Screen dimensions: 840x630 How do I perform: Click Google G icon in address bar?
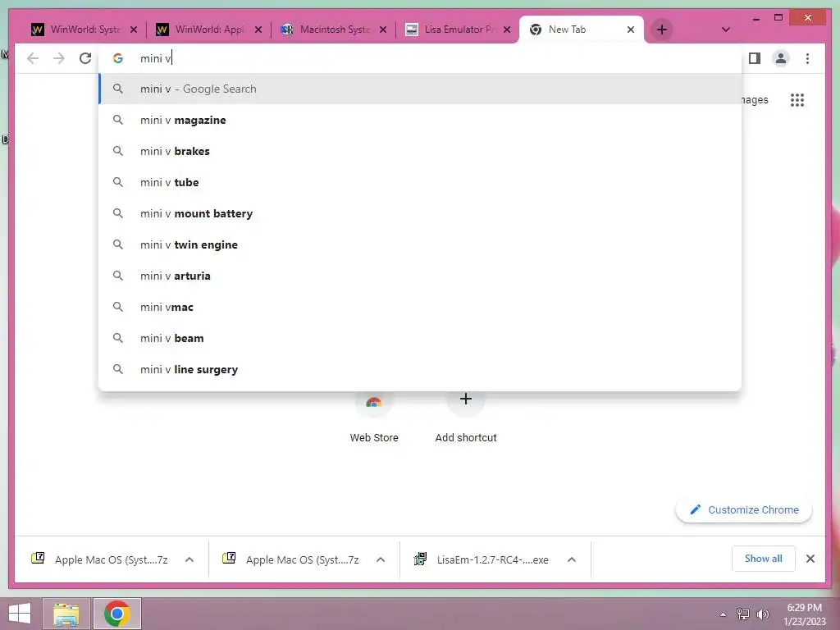[118, 58]
